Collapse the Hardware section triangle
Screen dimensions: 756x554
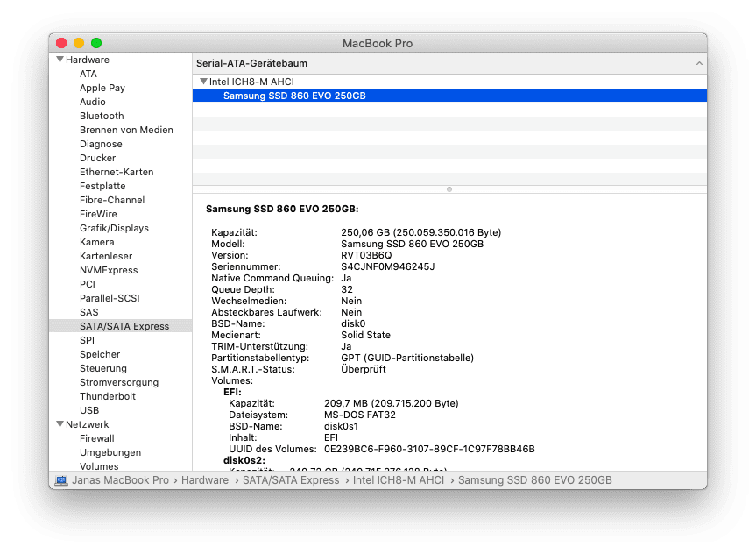[x=60, y=60]
